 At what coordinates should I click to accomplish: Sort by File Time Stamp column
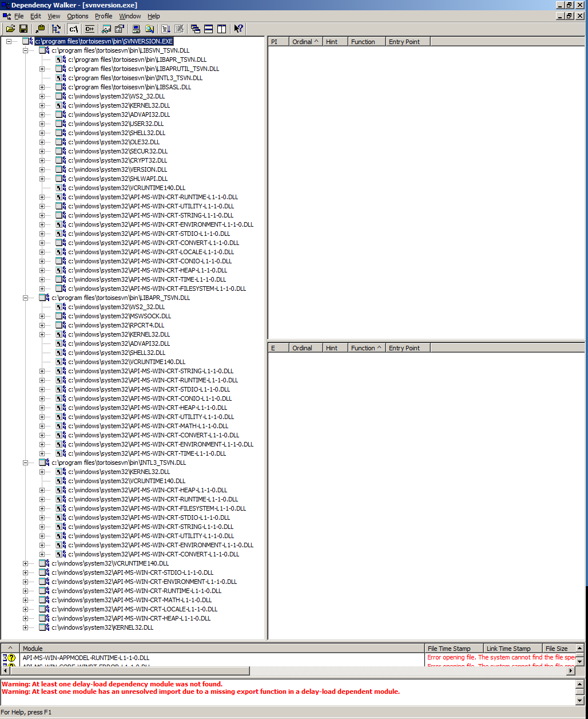tap(455, 649)
